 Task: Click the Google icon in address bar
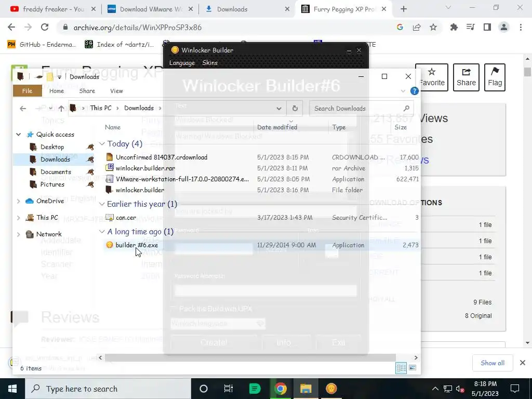(x=400, y=27)
